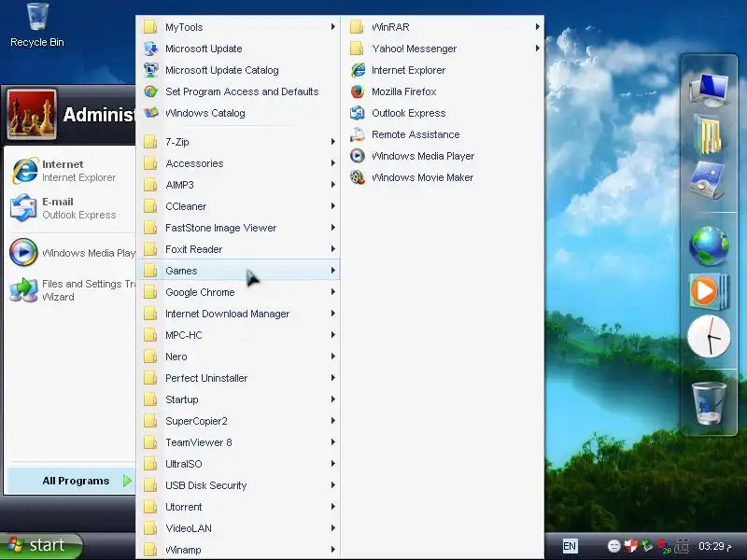Expand the AIMP3 folder submenu
This screenshot has width=747, height=560.
[238, 185]
